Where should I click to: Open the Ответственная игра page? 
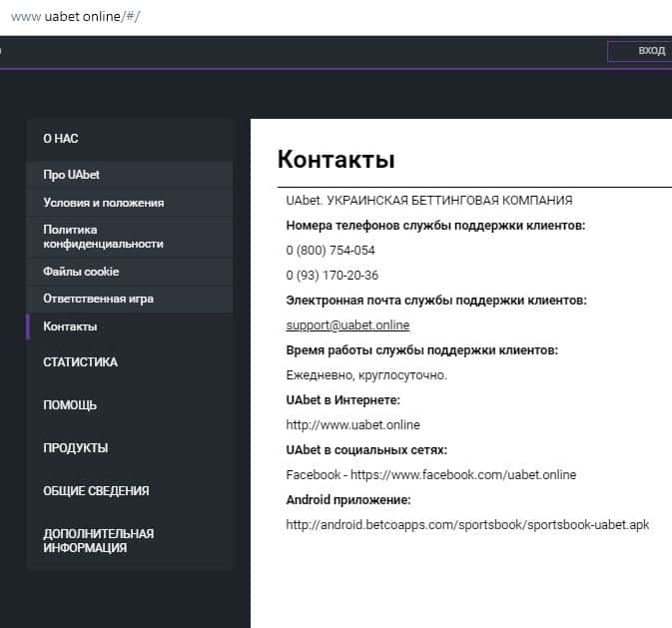(130, 299)
